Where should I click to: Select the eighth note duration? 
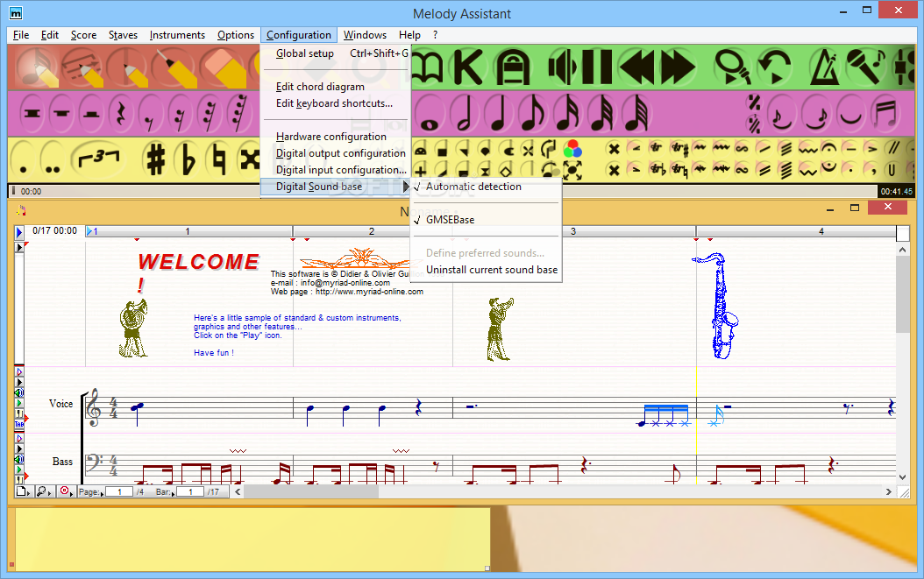[532, 113]
